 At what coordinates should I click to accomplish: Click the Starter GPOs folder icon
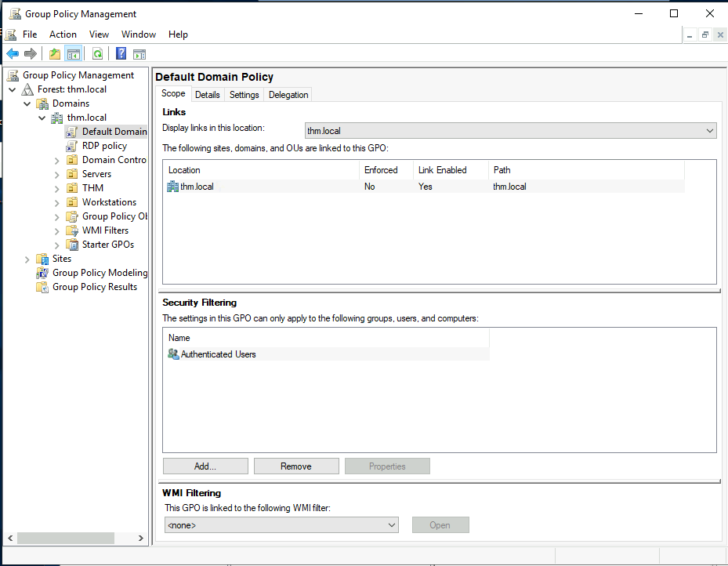pos(72,245)
